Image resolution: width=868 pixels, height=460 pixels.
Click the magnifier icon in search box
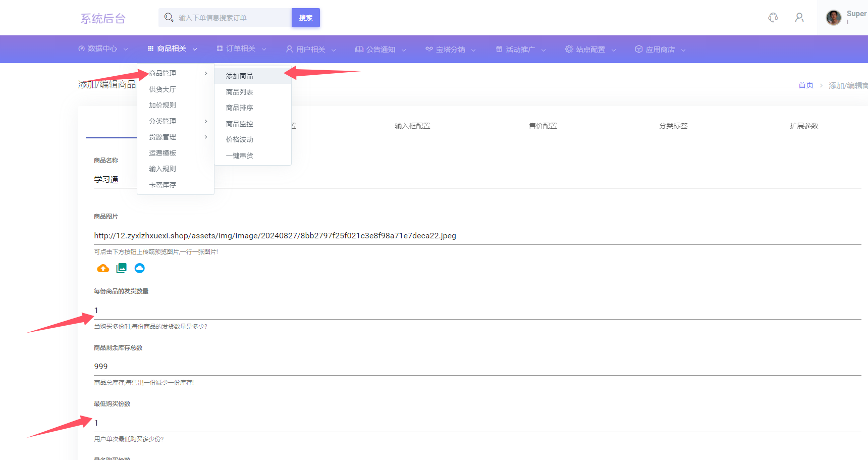click(x=169, y=18)
